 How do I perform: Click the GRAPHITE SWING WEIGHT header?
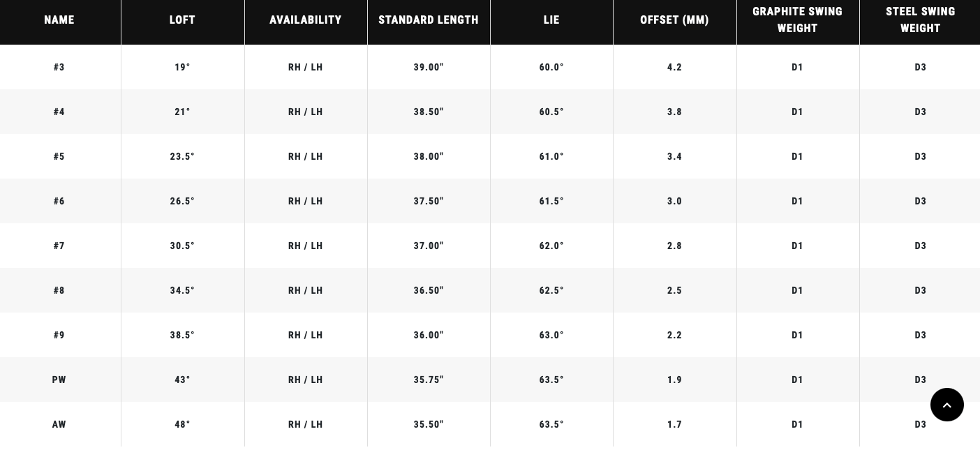coord(797,20)
